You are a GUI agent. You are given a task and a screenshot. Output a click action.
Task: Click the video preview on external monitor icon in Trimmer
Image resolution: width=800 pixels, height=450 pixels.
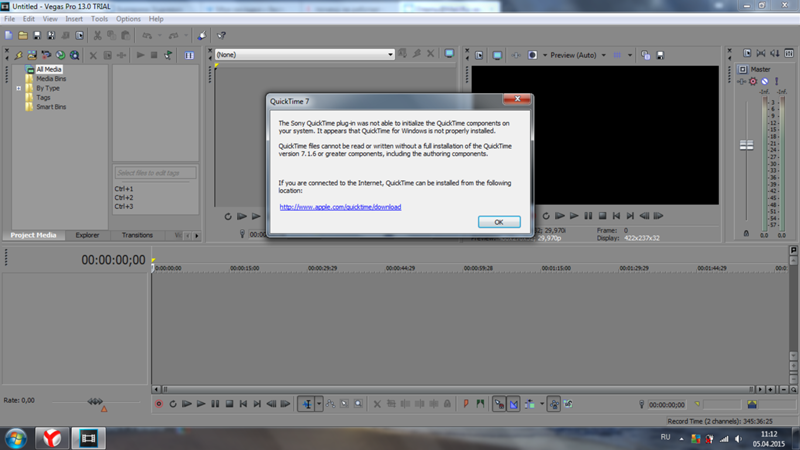449,54
